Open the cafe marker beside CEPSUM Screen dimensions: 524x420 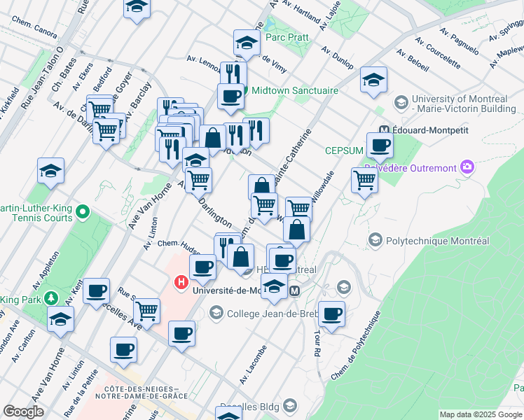380,146
